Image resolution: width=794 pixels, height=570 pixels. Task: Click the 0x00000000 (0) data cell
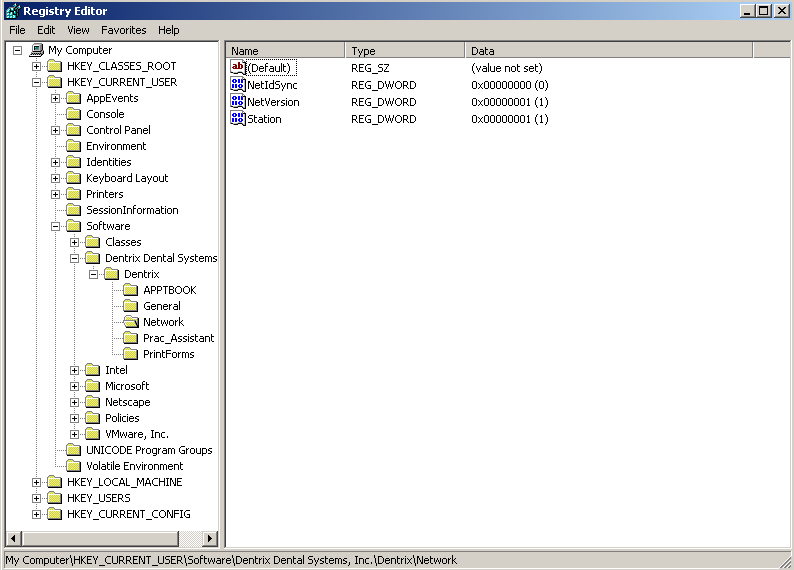pyautogui.click(x=509, y=85)
